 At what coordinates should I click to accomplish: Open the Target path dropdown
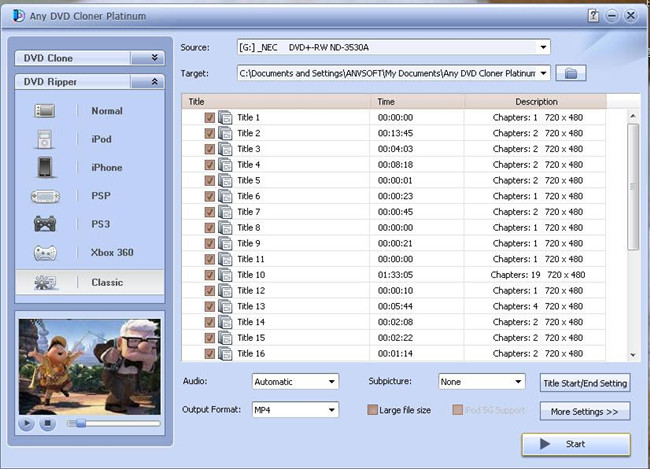pos(543,73)
